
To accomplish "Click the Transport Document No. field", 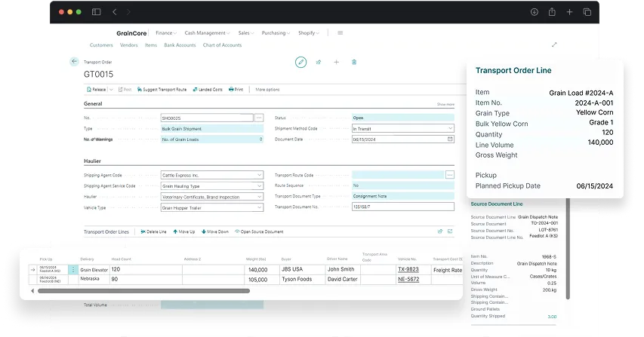I will pos(403,207).
